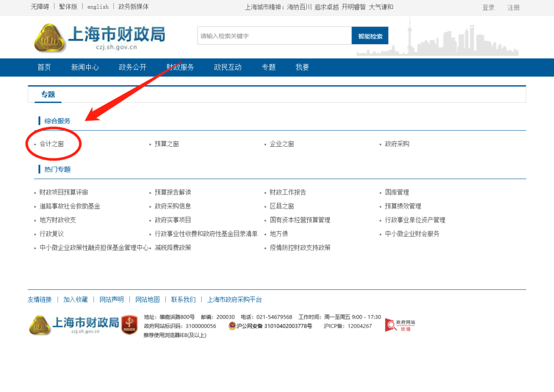The image size is (554, 392).
Task: Click the Shanghai Finance Bureau header logo
Action: point(100,38)
